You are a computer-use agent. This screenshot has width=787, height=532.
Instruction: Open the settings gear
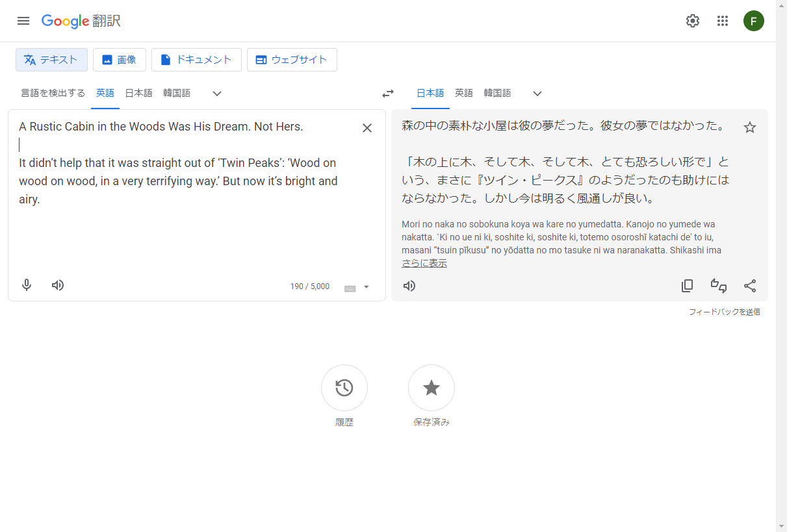(x=693, y=21)
